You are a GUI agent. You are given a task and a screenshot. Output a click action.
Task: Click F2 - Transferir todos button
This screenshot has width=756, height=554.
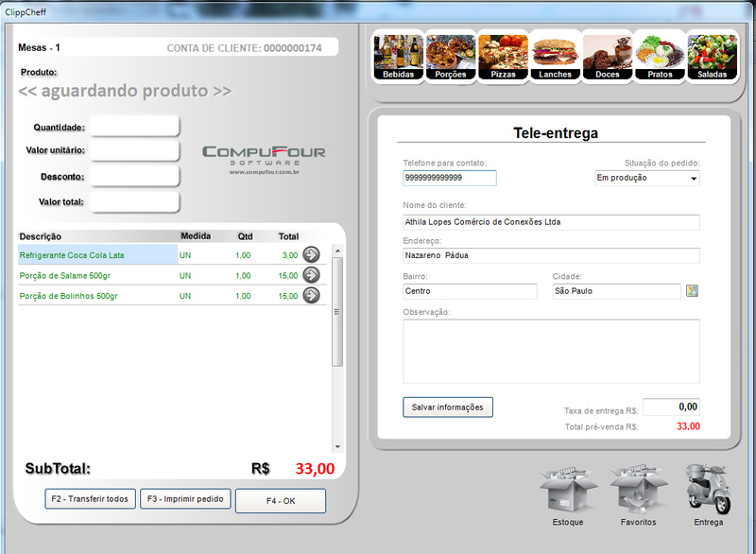90,499
